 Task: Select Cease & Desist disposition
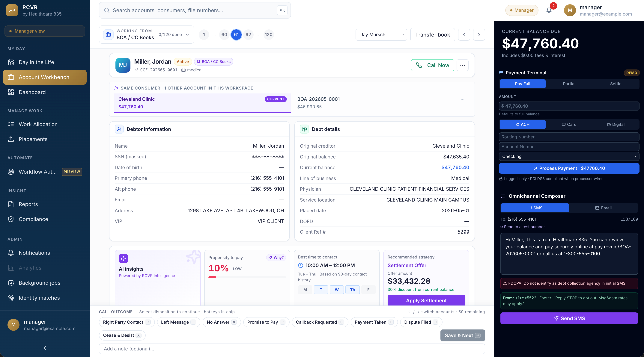click(x=122, y=335)
